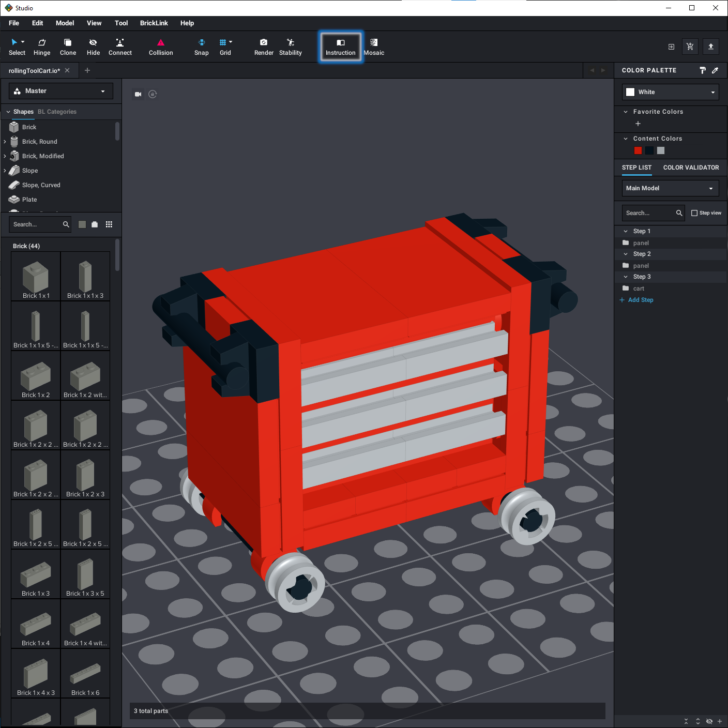
Task: Expand the Slope category
Action: tap(5, 171)
